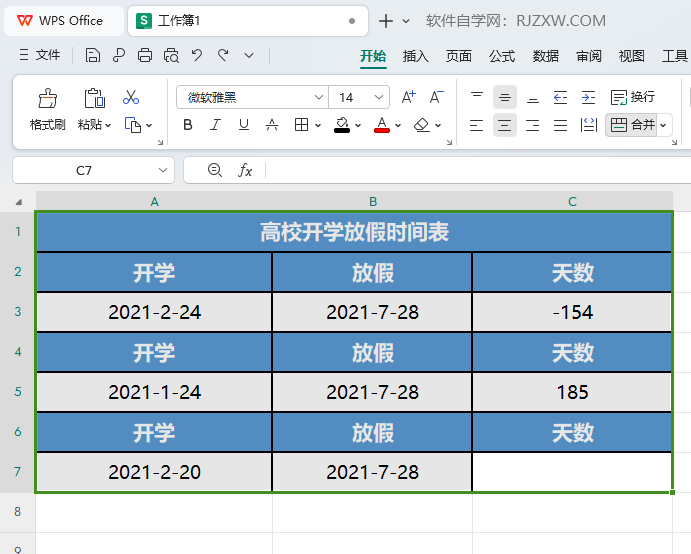Click the fx insert function icon
Screen dimensions: 691x554
click(x=245, y=170)
